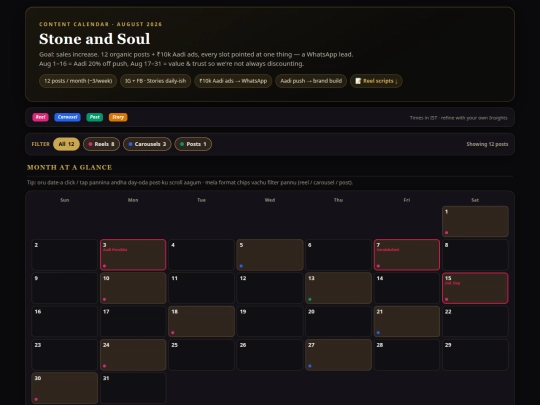Open calendar day 7 Varalakshmi
540x405 pixels.
[407, 255]
